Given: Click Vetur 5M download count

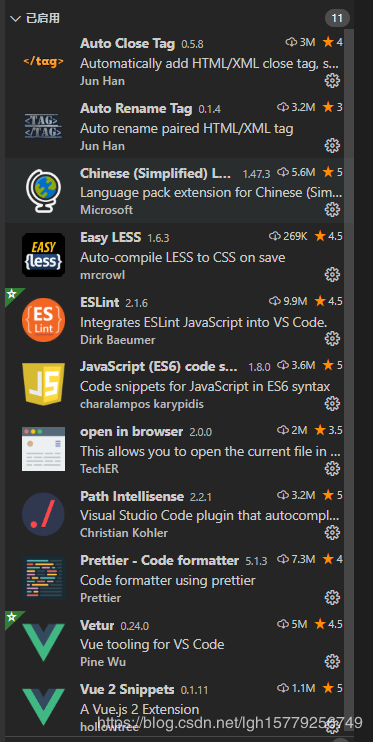Looking at the screenshot, I should coord(293,624).
